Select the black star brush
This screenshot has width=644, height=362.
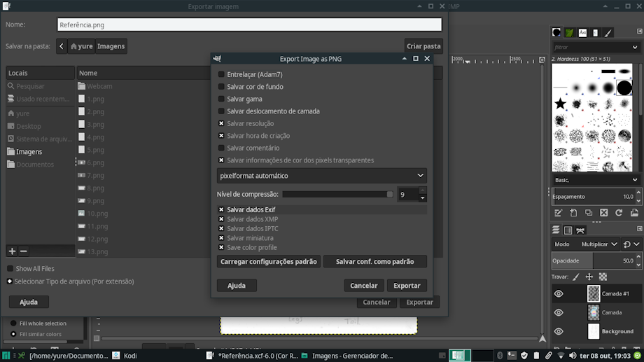(560, 104)
